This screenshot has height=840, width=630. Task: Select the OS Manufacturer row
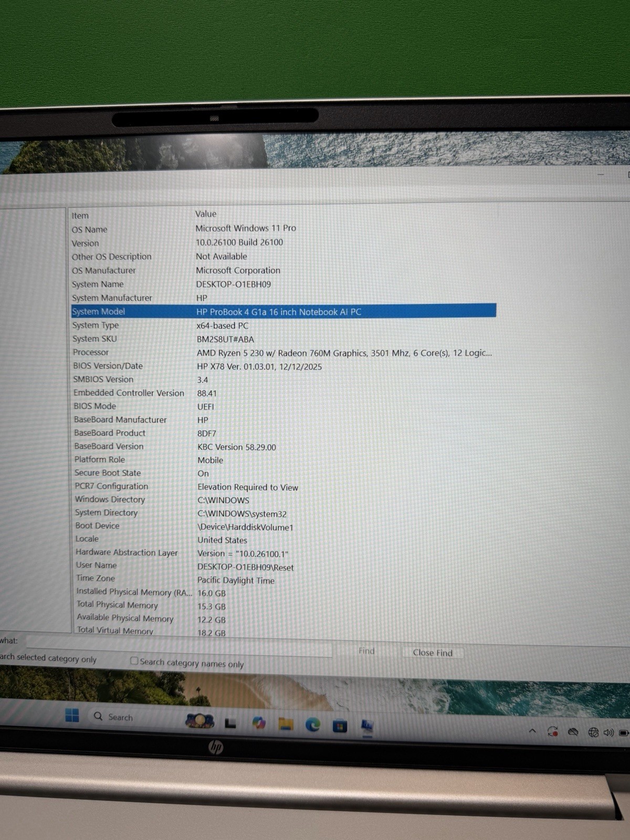[x=283, y=270]
